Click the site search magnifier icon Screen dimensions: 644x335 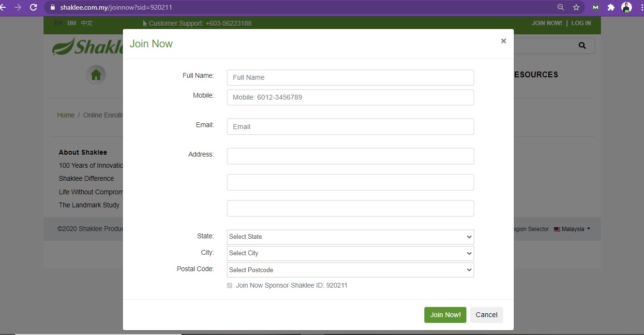pyautogui.click(x=582, y=45)
